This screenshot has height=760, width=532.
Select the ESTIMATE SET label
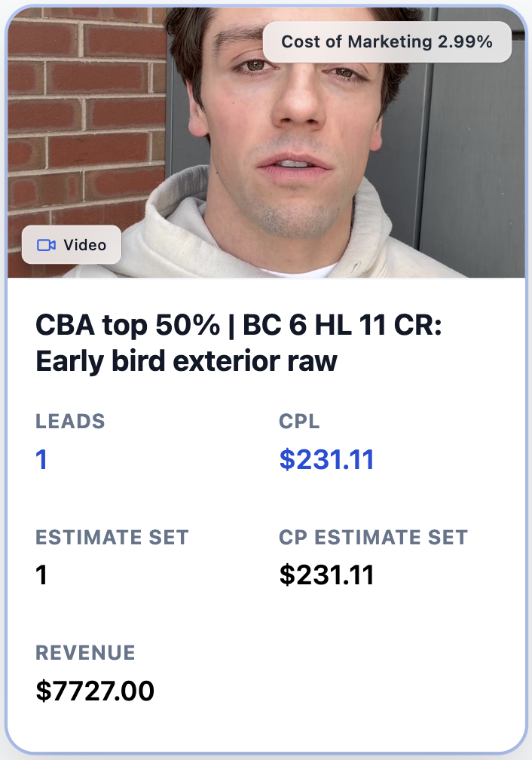point(113,538)
